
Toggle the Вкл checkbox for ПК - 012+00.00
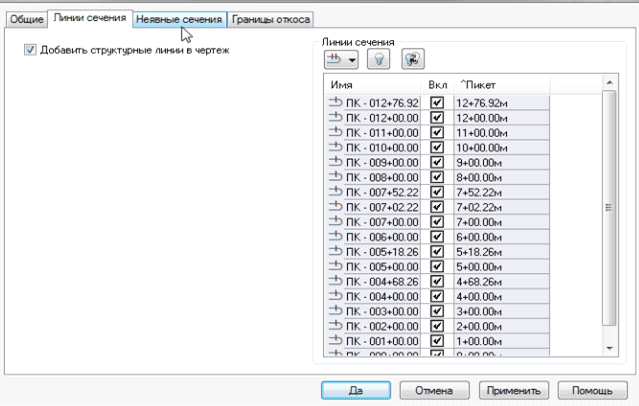click(x=436, y=116)
